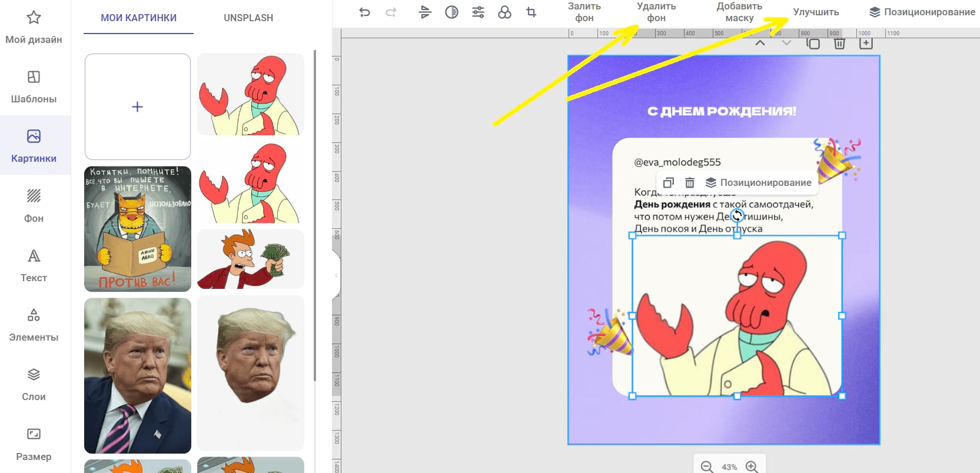Click Удалить фон button
Screen dimensions: 980x473
click(x=656, y=12)
